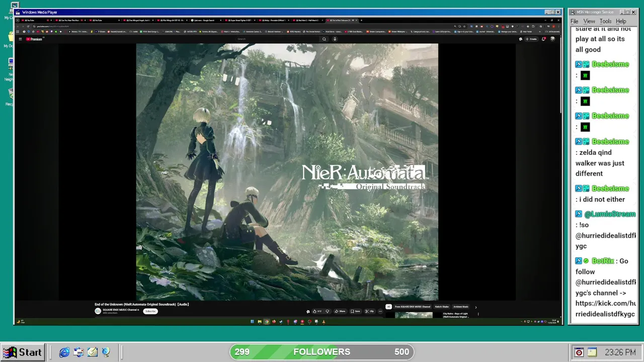The image size is (644, 362).
Task: Click the red record tray icon
Action: (579, 352)
